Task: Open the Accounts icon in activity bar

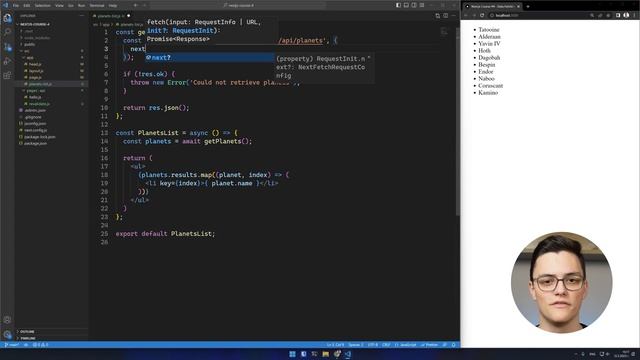Action: click(7, 320)
